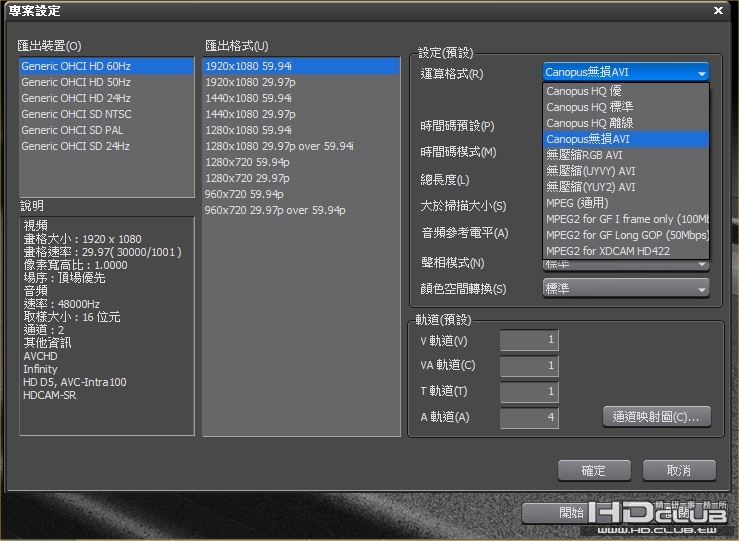Pick MPEG2 for GF I frame only option
Screen dimensions: 739x541
[x=626, y=219]
